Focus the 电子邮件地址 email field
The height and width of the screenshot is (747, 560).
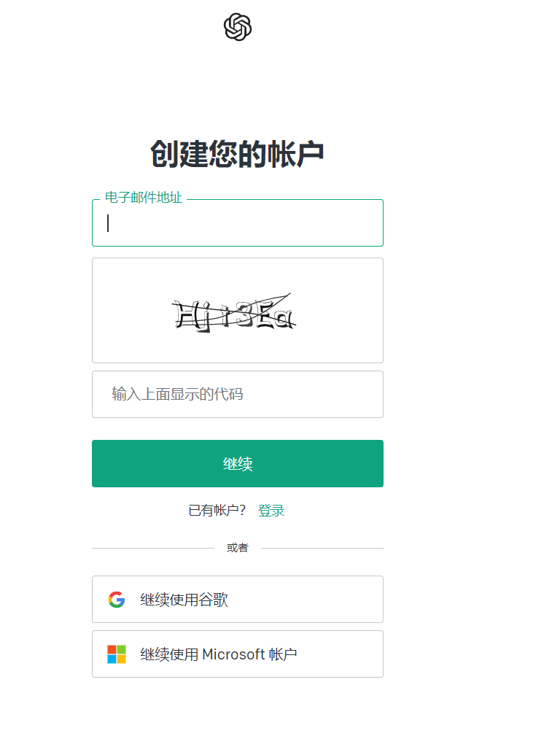[x=238, y=223]
